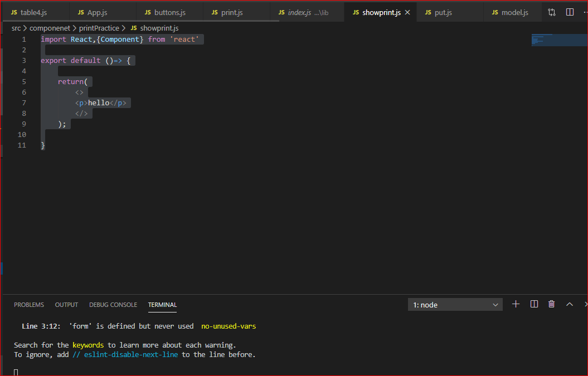The width and height of the screenshot is (588, 376).
Task: Click the no-unused-vars rule in terminal
Action: (x=229, y=326)
